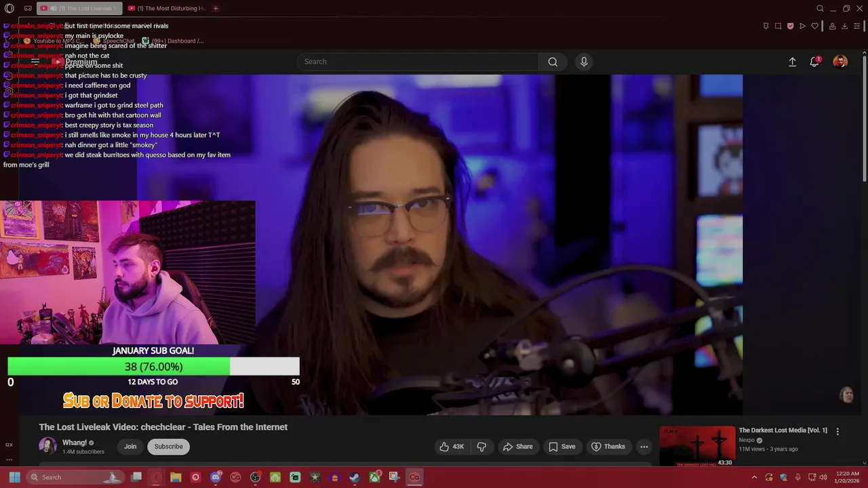This screenshot has width=868, height=488.
Task: Open the Windows Start menu
Action: pyautogui.click(x=14, y=477)
